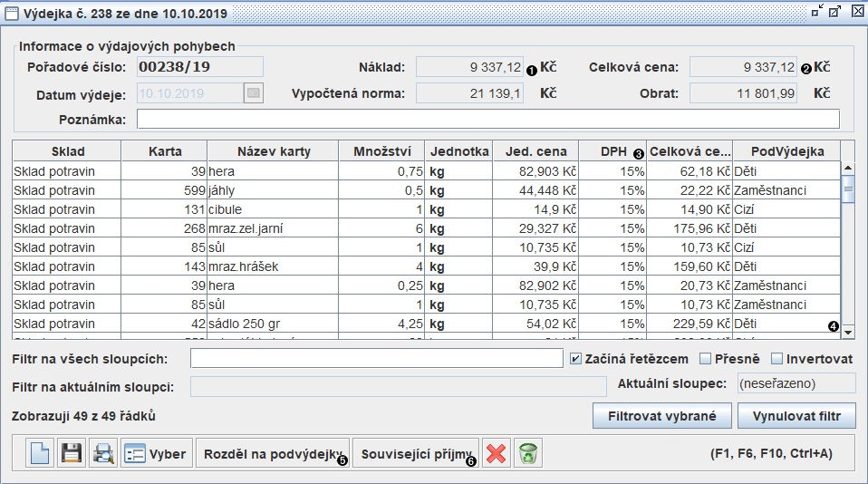Click the PodVýdejka column header

(x=786, y=151)
